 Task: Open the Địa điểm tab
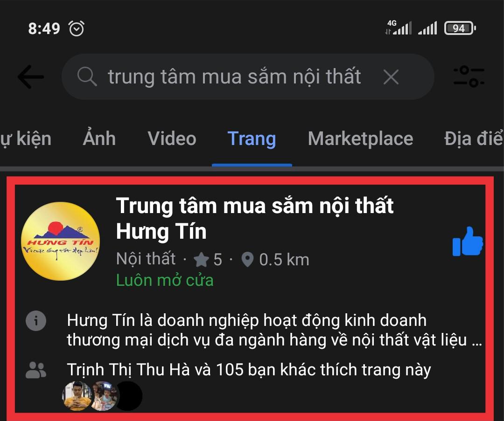[x=474, y=138]
